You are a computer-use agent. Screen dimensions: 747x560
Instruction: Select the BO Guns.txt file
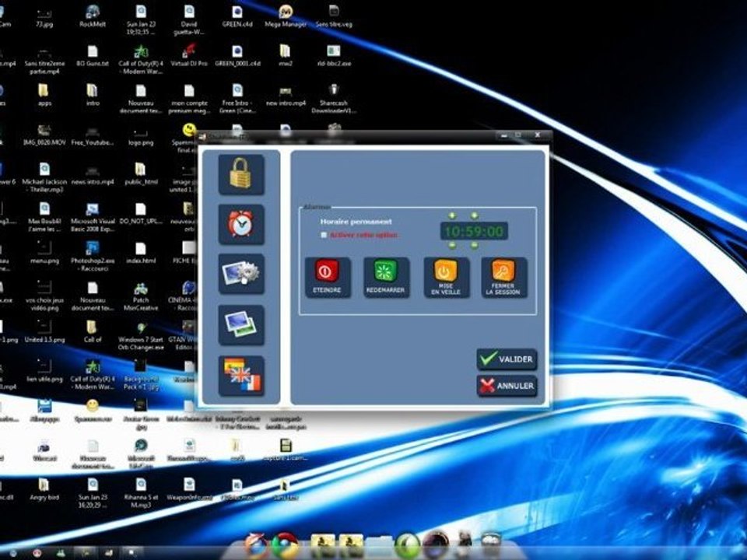[93, 56]
